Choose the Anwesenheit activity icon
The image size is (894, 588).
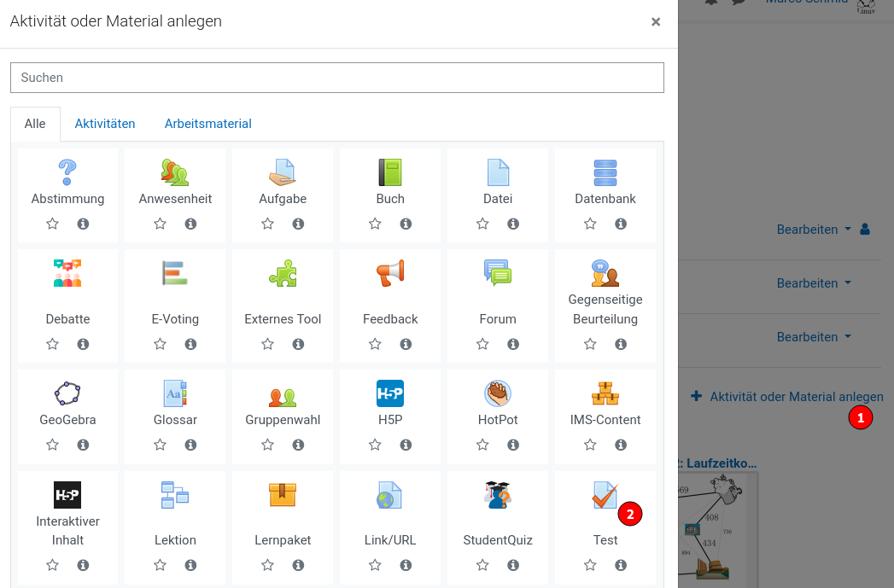[175, 172]
